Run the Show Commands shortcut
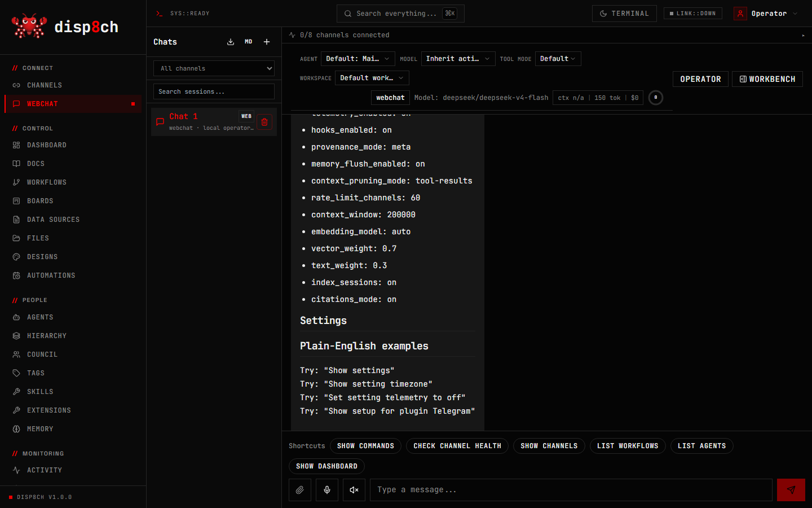812x508 pixels. tap(365, 446)
